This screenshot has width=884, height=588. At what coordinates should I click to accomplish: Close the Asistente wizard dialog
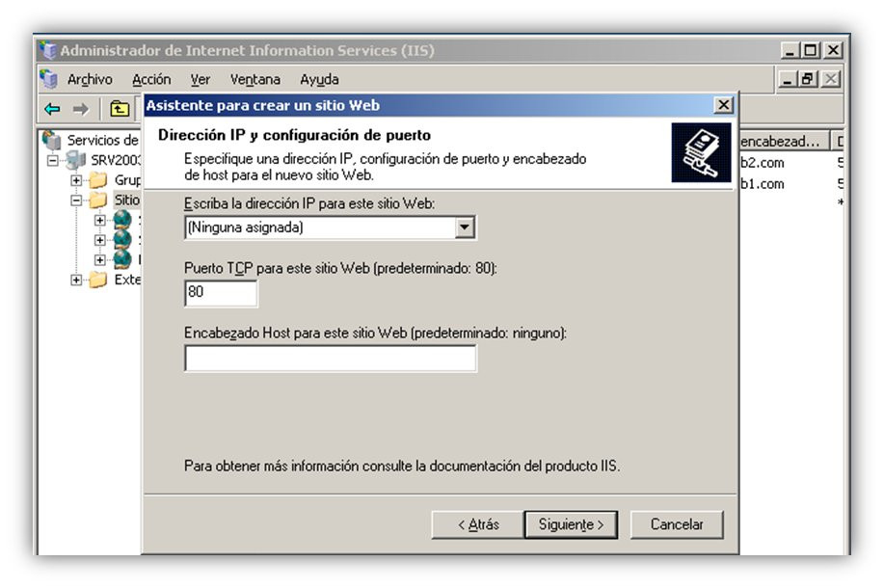coord(723,105)
